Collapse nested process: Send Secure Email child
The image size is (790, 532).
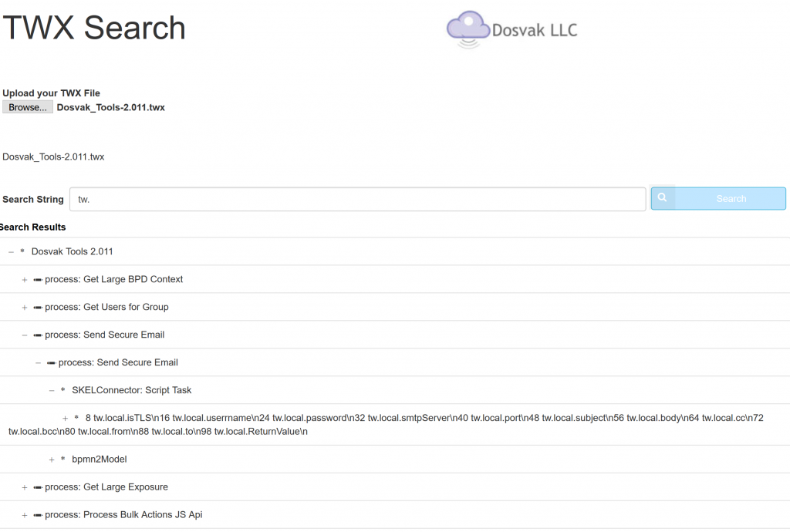click(38, 363)
